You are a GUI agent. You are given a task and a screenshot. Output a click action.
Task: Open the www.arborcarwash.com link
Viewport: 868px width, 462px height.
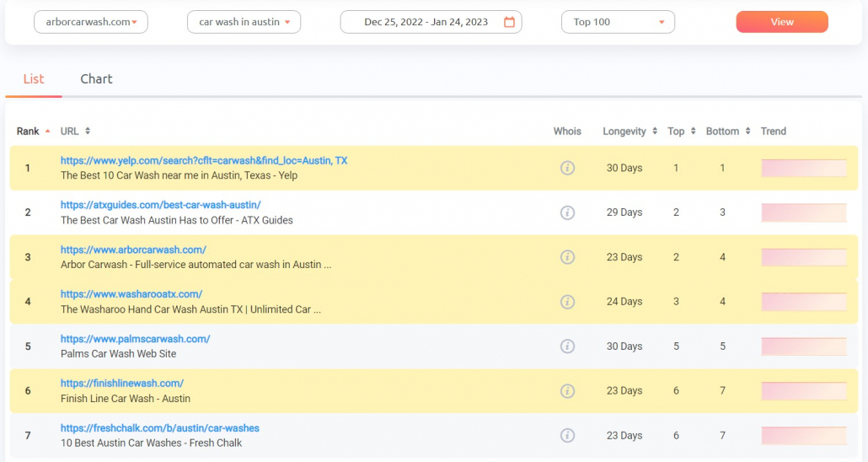coord(133,250)
